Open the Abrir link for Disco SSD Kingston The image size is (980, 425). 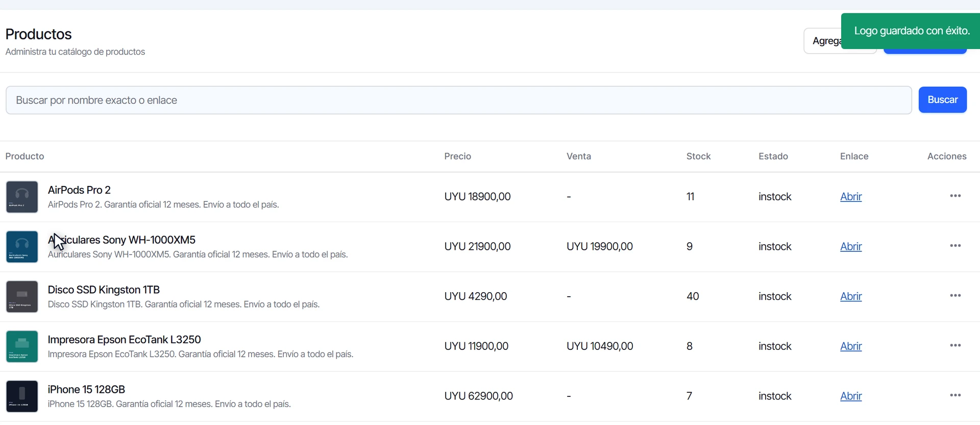tap(851, 296)
